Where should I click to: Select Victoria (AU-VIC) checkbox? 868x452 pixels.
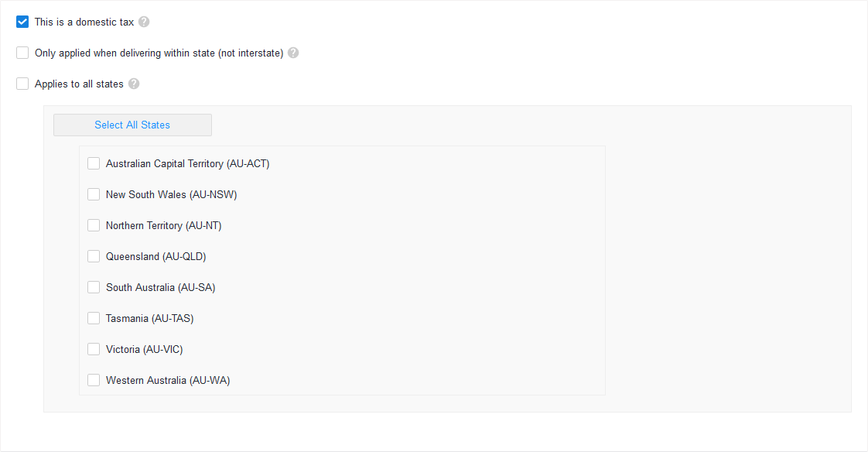94,350
